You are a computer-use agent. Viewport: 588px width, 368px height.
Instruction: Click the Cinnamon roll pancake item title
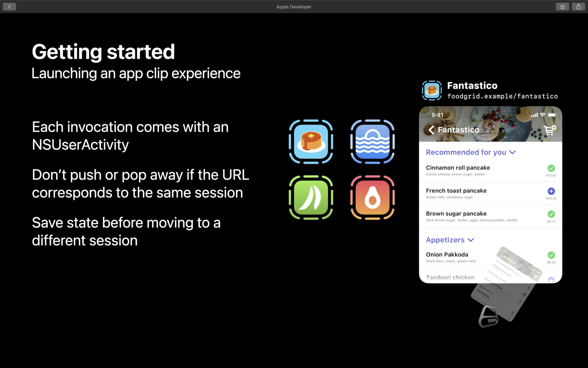tap(458, 168)
